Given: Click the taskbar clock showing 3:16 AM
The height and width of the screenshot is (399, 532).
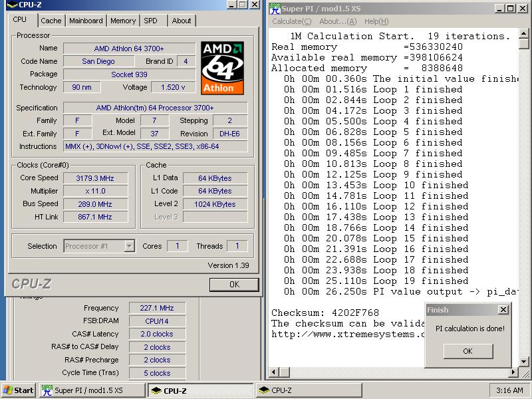Looking at the screenshot, I should point(509,390).
